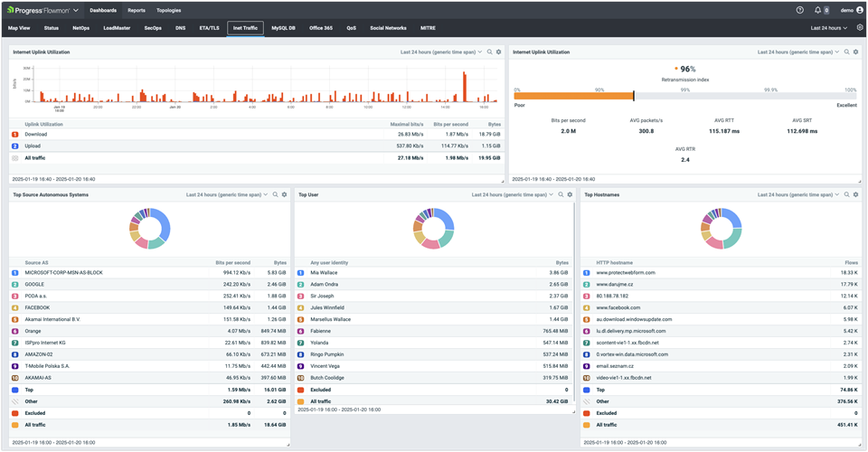Click magnifier icon in Top Hostnames widget
The image size is (868, 452).
pyautogui.click(x=846, y=194)
